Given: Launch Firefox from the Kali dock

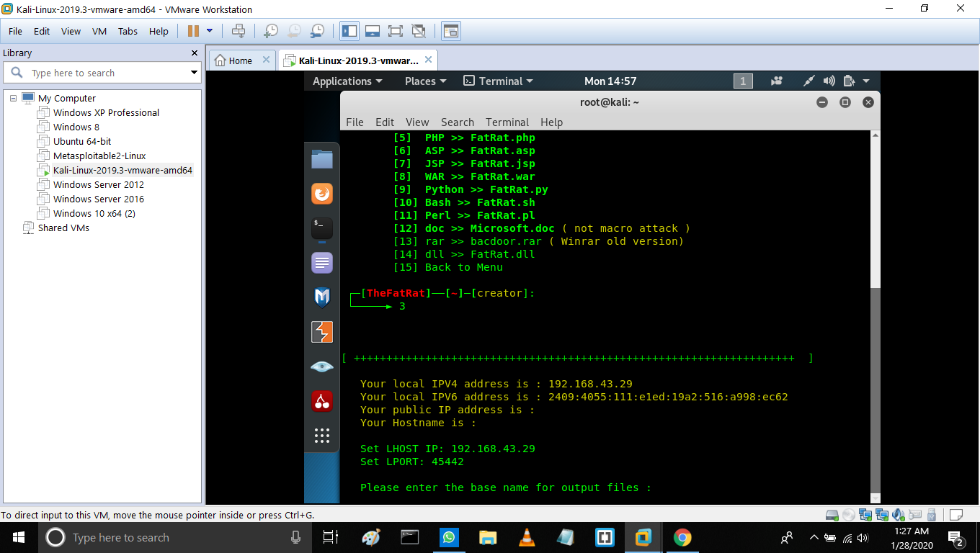Looking at the screenshot, I should 322,194.
